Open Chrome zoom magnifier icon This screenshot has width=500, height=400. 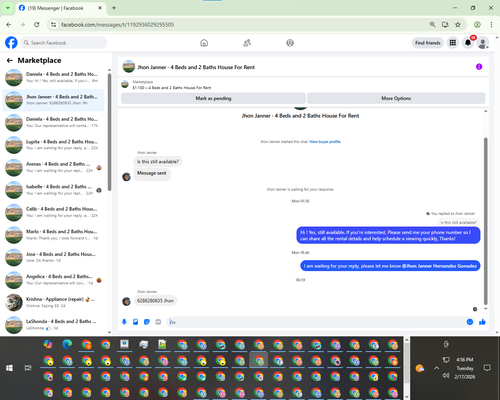(x=432, y=24)
